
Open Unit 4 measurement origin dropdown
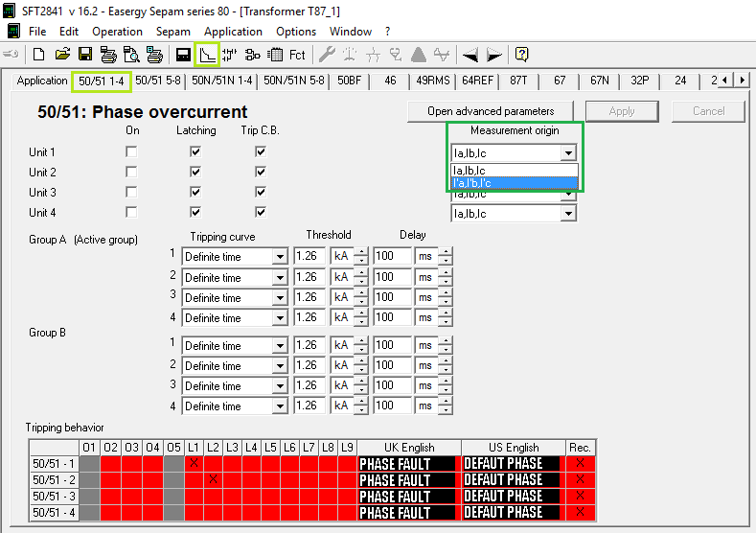[568, 214]
